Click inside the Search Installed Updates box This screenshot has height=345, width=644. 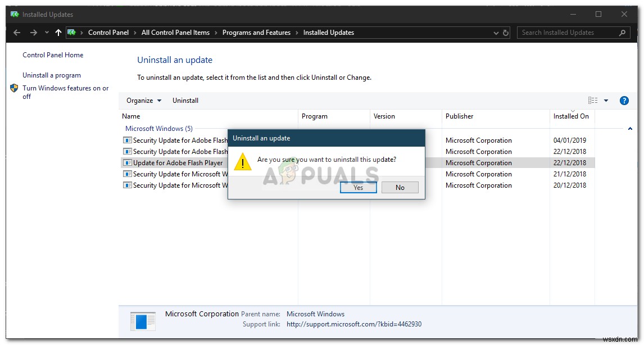562,33
